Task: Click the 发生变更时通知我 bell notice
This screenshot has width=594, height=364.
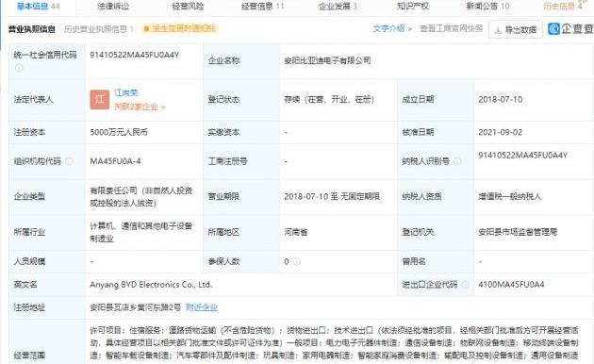Action: click(x=180, y=28)
